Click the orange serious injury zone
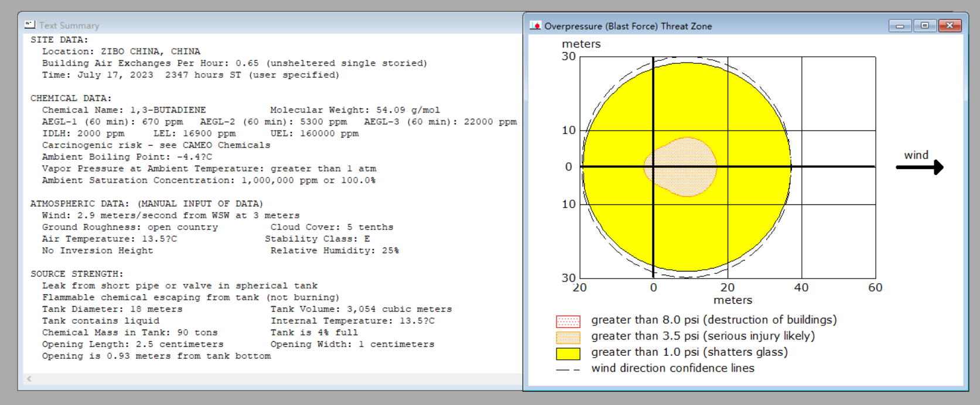Screen dimensions: 980x405 681,167
